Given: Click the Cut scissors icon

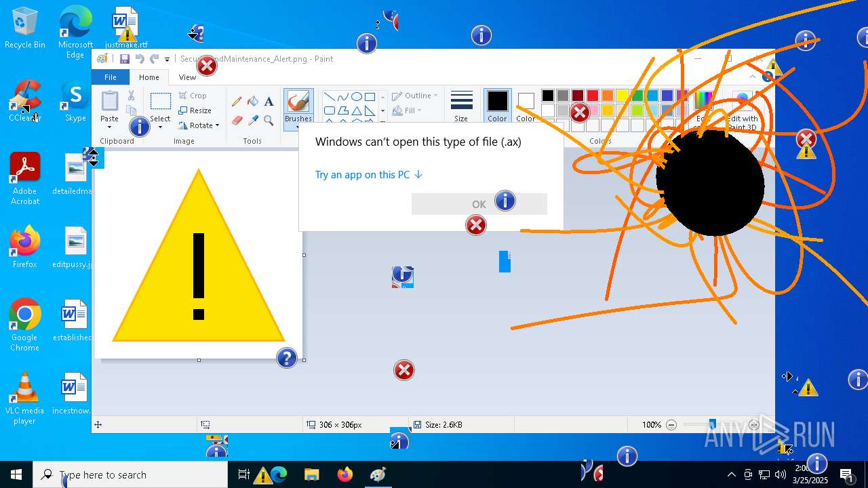Looking at the screenshot, I should tap(131, 96).
